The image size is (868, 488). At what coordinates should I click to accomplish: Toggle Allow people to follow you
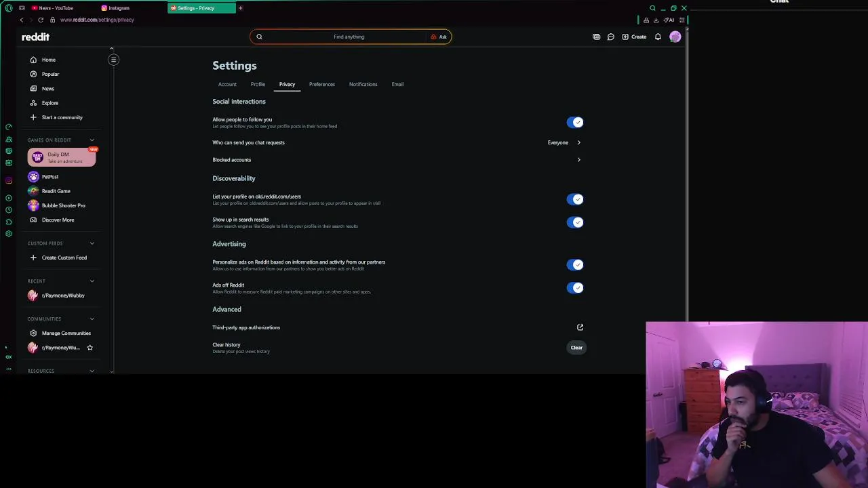[575, 123]
